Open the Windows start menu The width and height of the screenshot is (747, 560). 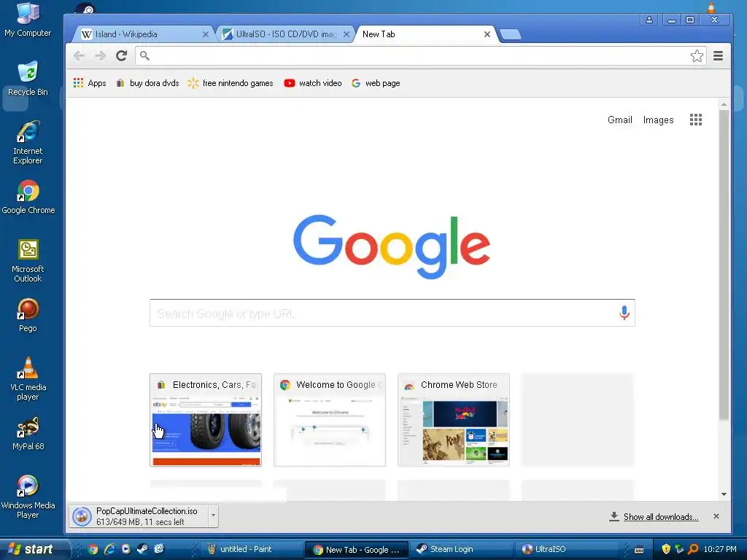coord(34,549)
